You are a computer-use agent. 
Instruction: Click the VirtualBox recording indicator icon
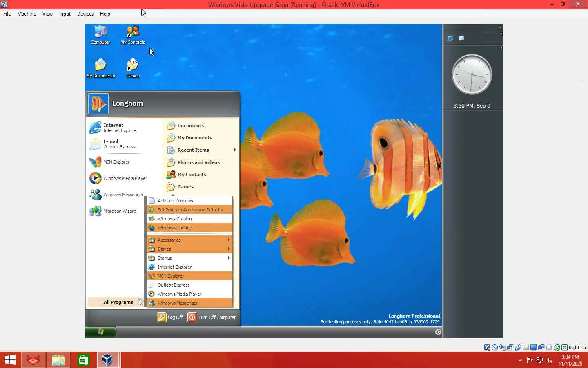click(541, 348)
